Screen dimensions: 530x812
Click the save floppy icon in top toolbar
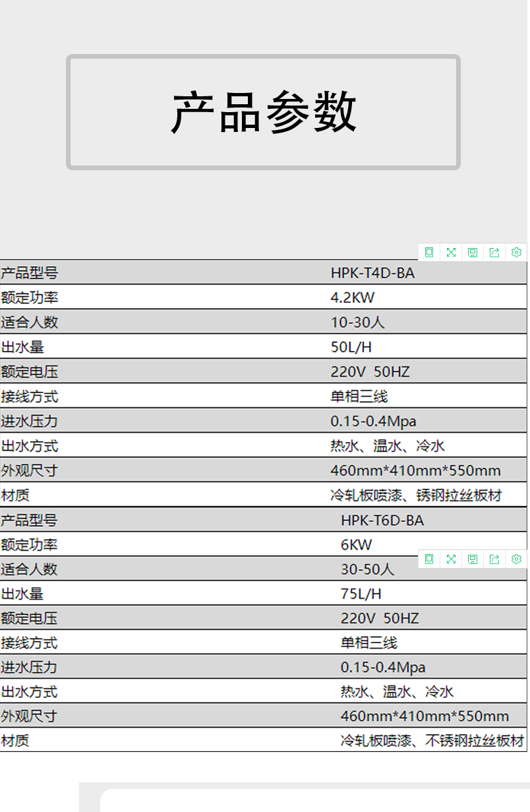pos(473,252)
